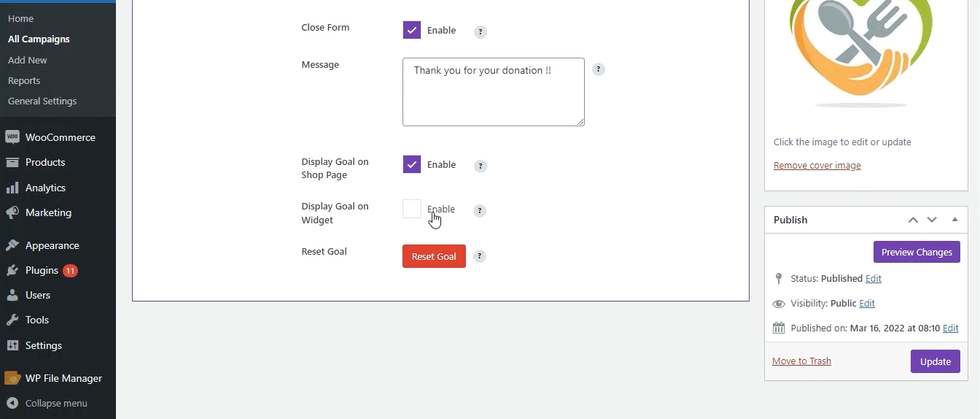Open the Analytics menu label
980x419 pixels.
[45, 188]
